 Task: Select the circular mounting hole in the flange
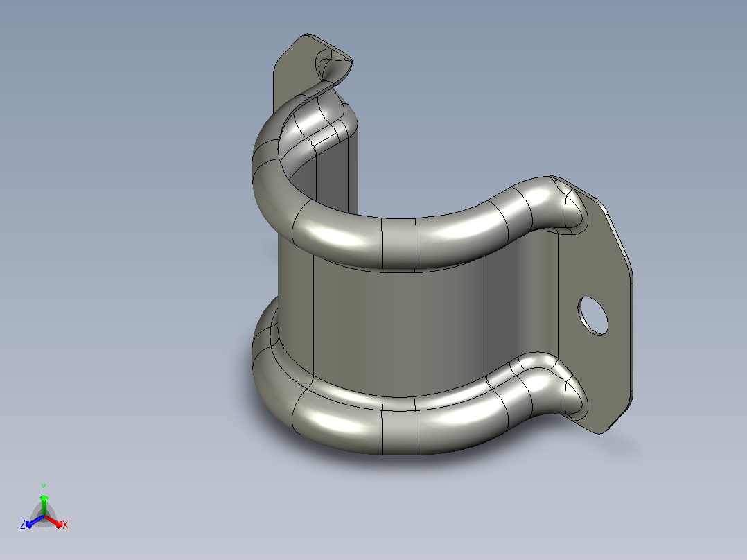click(593, 315)
